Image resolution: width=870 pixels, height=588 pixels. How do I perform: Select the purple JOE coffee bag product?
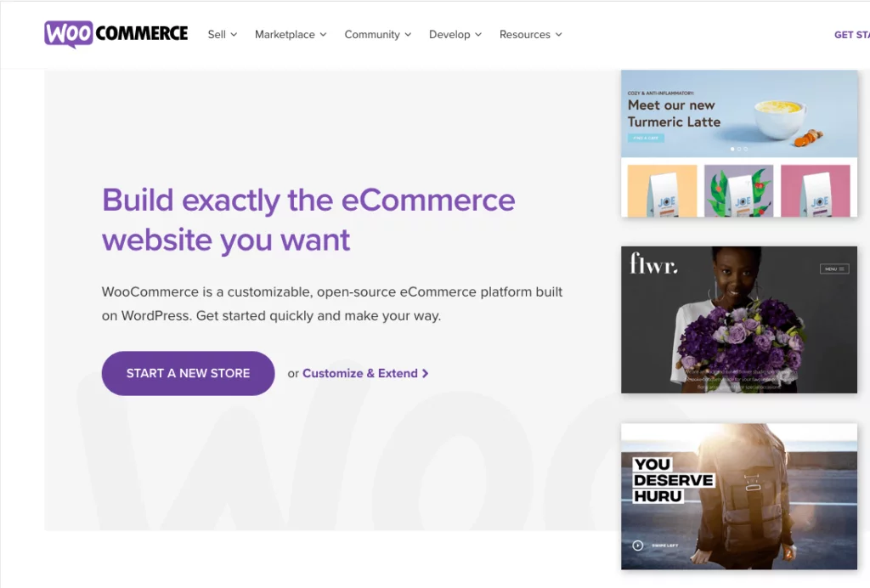(739, 190)
